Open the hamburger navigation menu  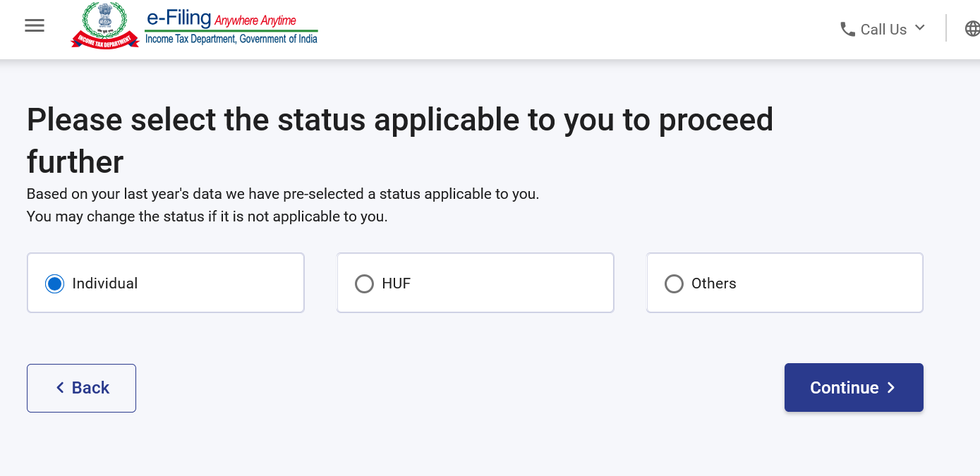tap(35, 26)
